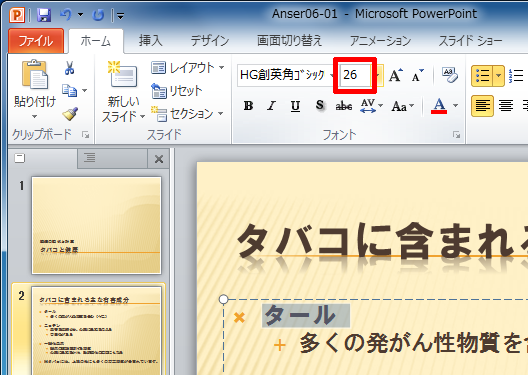Click the PowerPoint application icon in title bar
The width and height of the screenshot is (528, 375).
(x=16, y=15)
